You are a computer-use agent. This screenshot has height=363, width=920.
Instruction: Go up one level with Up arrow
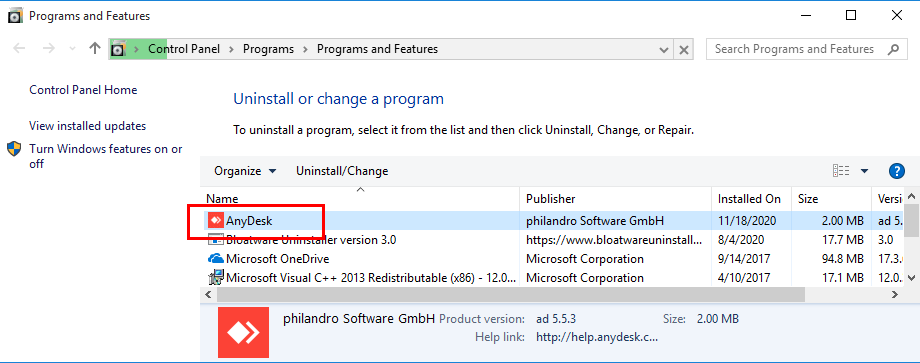tap(94, 49)
